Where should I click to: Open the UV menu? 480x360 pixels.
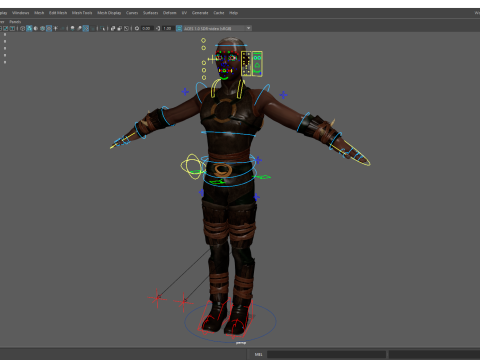pyautogui.click(x=184, y=13)
